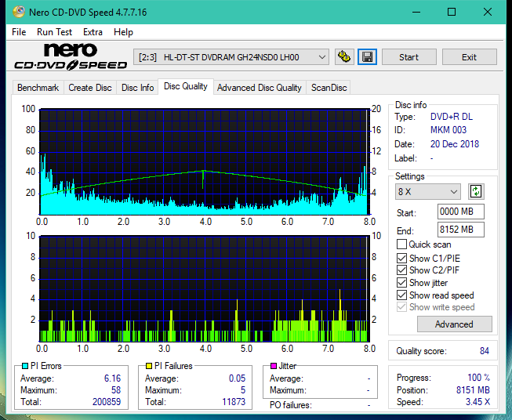This screenshot has width=512, height=420.
Task: Click the End position MB field
Action: [460, 230]
